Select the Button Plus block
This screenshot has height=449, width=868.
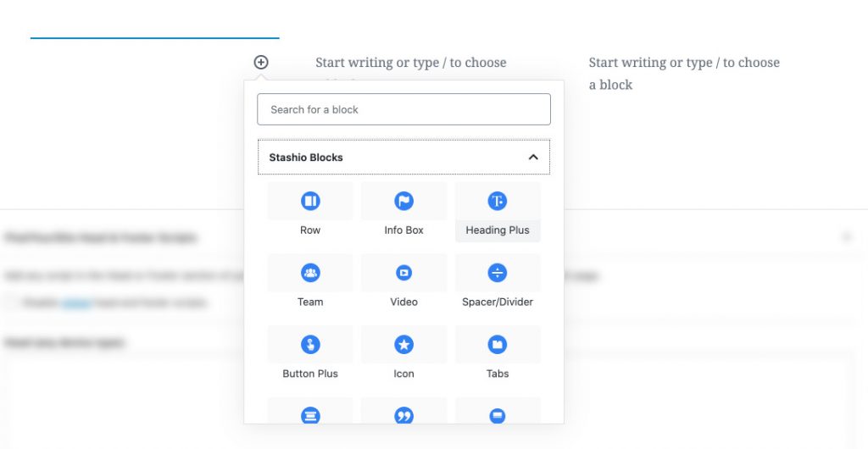click(x=310, y=356)
